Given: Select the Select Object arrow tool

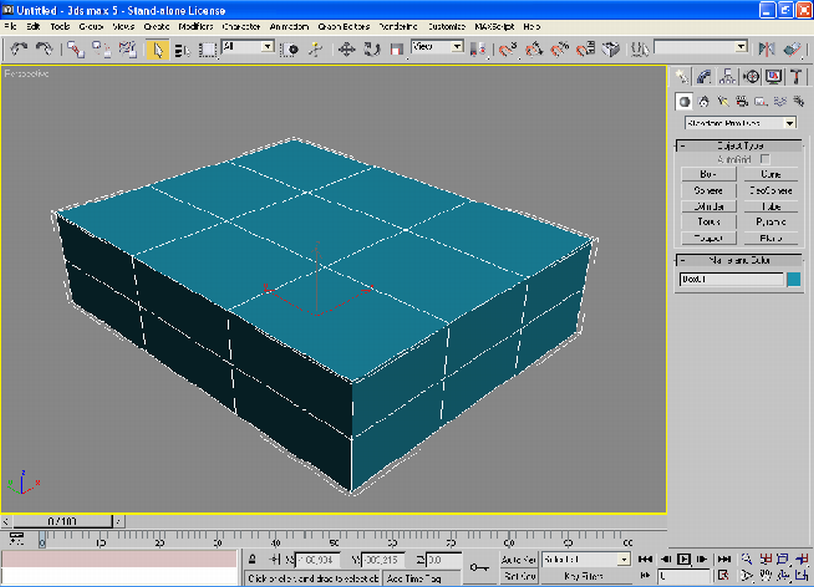Looking at the screenshot, I should (x=157, y=48).
